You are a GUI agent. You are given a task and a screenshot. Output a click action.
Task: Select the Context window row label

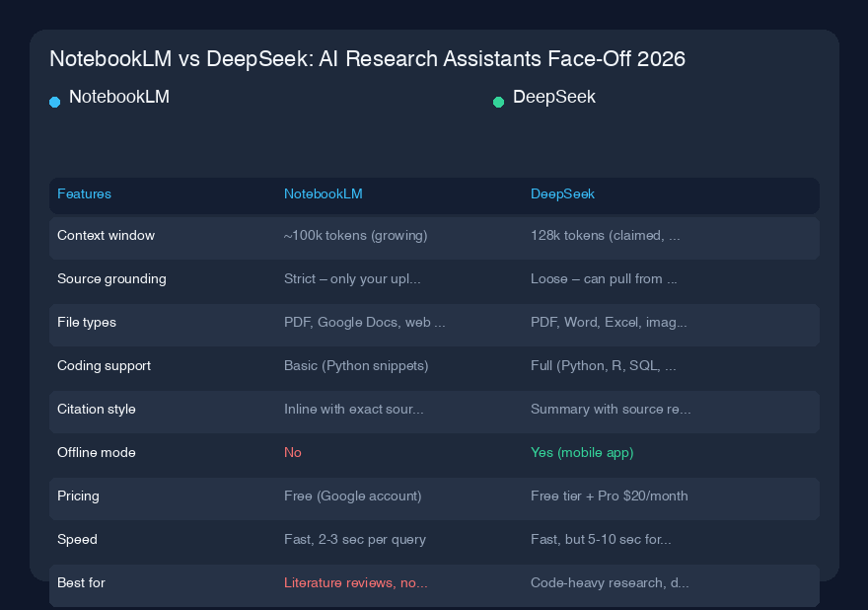[x=106, y=236]
